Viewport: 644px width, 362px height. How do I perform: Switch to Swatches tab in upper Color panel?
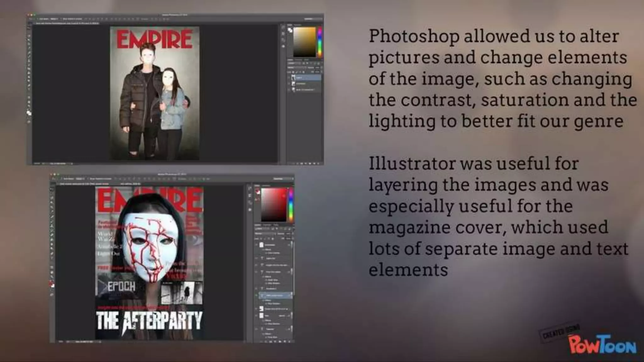pyautogui.click(x=298, y=25)
